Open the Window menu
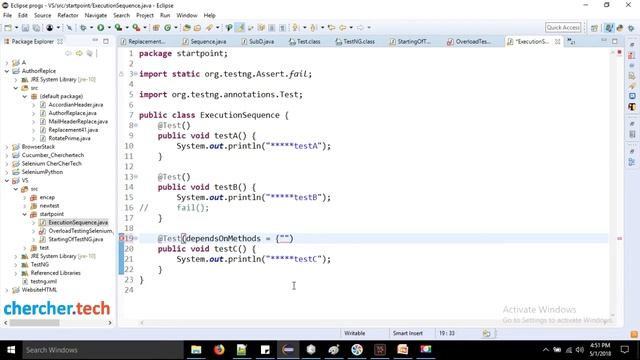The height and width of the screenshot is (360, 640). pos(187,15)
